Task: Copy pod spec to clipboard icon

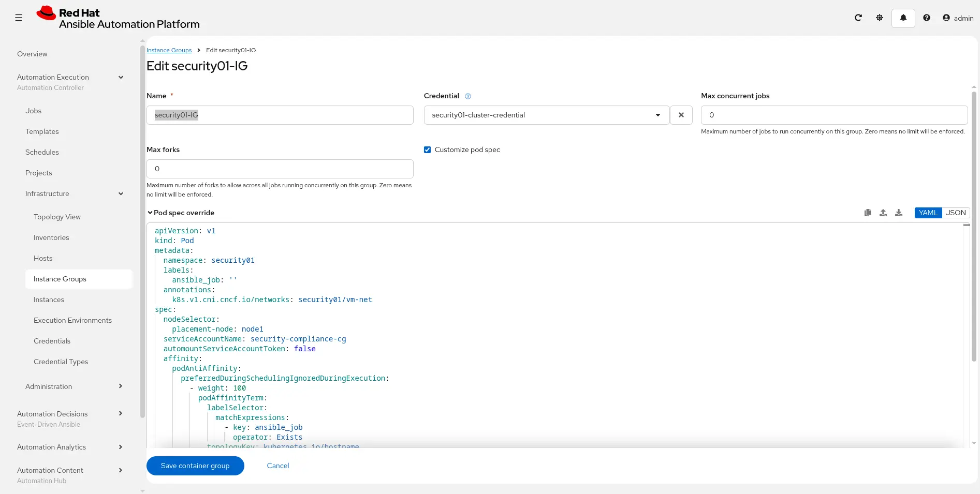Action: pyautogui.click(x=868, y=213)
